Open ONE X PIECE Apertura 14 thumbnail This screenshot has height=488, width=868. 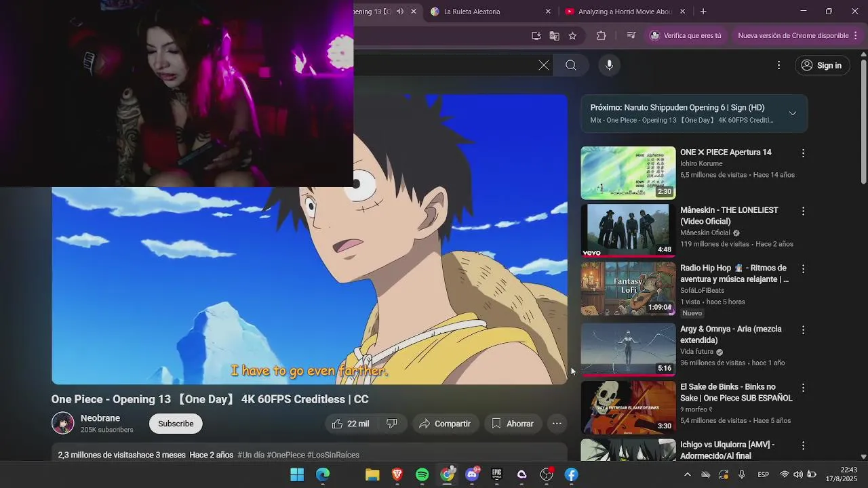click(x=628, y=173)
